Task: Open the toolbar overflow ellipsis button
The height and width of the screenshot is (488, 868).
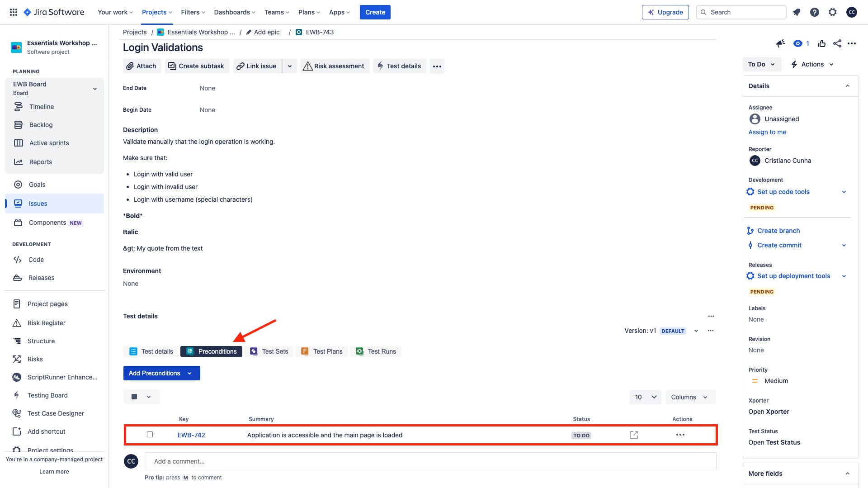Action: coord(437,66)
